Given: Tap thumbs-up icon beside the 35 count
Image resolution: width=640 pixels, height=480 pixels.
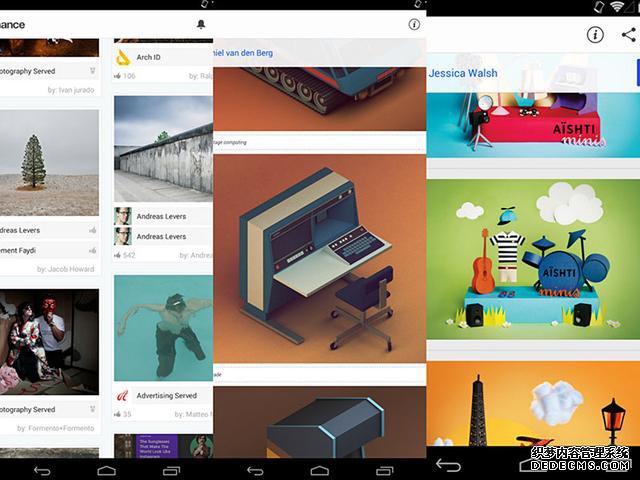Looking at the screenshot, I should 118,413.
